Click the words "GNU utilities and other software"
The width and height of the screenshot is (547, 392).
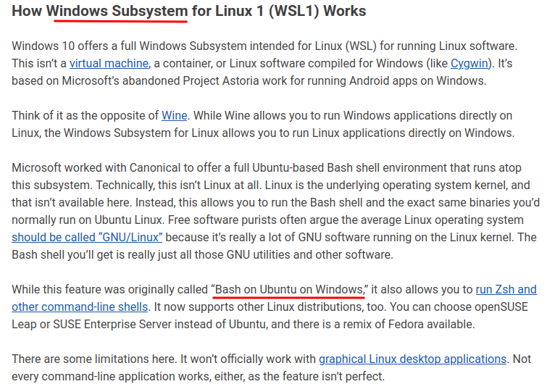[x=309, y=254]
